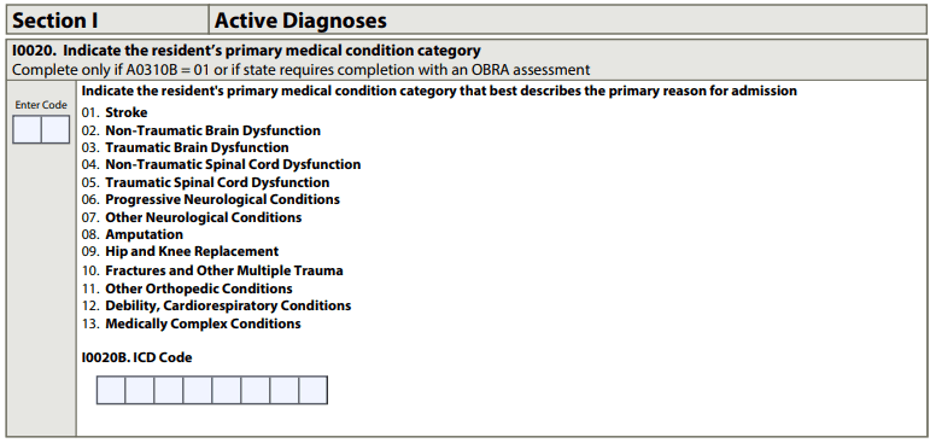The width and height of the screenshot is (936, 444).
Task: Click the first ICD Code character box
Action: (111, 390)
